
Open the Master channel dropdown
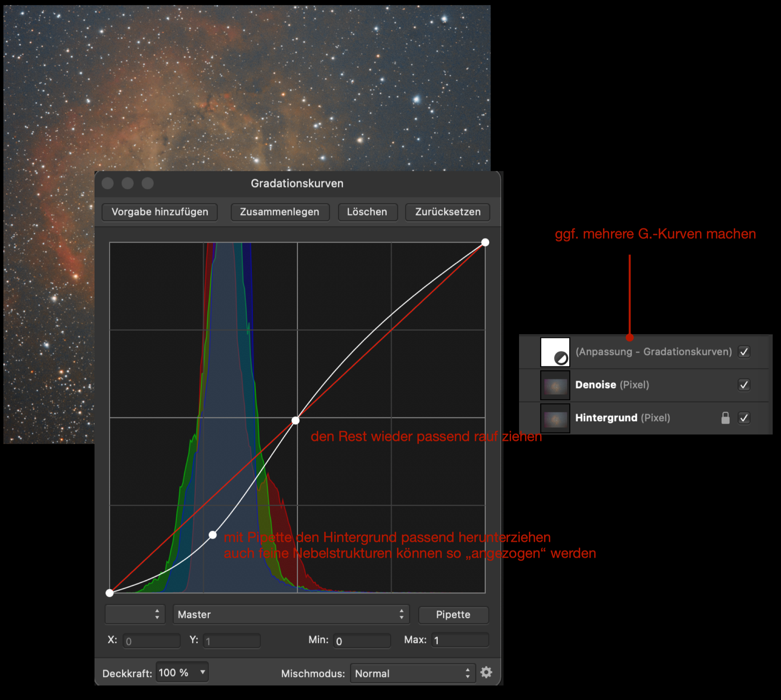coord(291,614)
